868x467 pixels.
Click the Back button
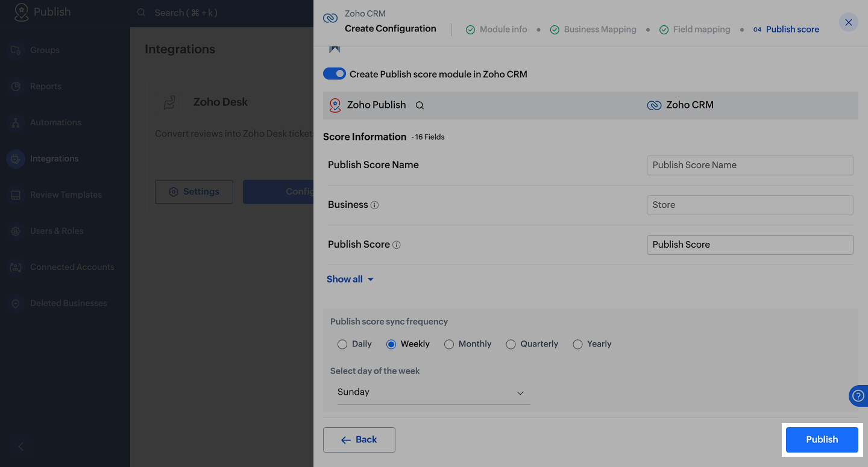coord(359,440)
